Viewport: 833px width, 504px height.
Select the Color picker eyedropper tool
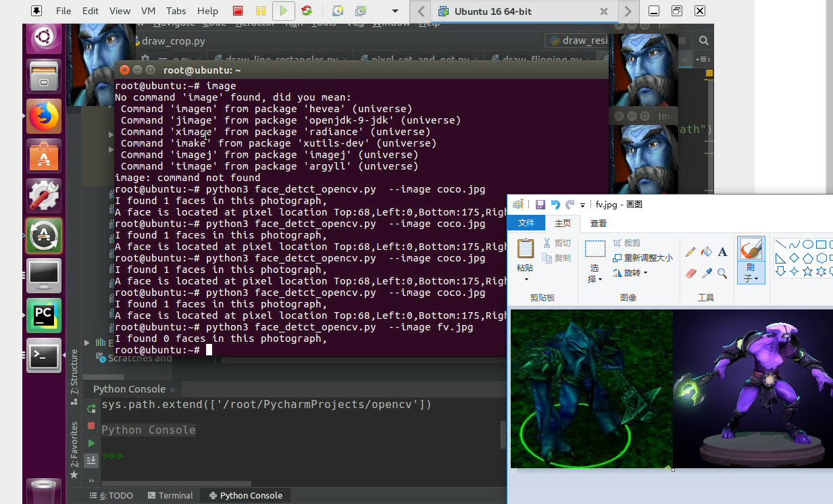click(707, 274)
